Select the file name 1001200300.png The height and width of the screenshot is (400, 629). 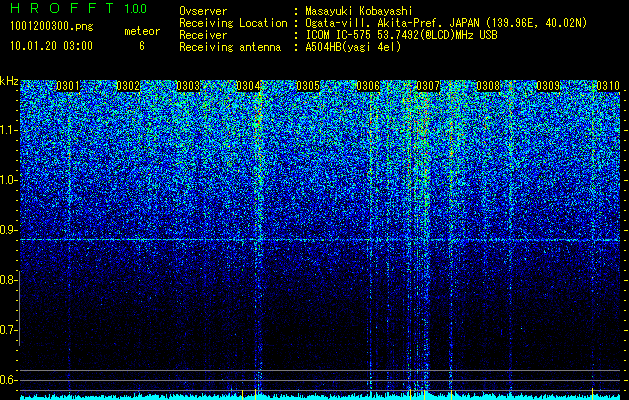(x=51, y=27)
